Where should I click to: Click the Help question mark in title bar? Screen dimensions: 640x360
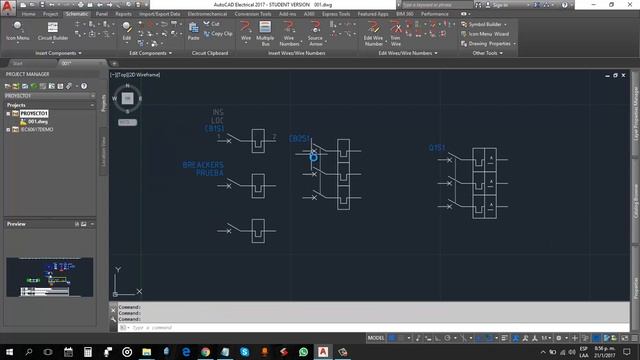pyautogui.click(x=564, y=5)
